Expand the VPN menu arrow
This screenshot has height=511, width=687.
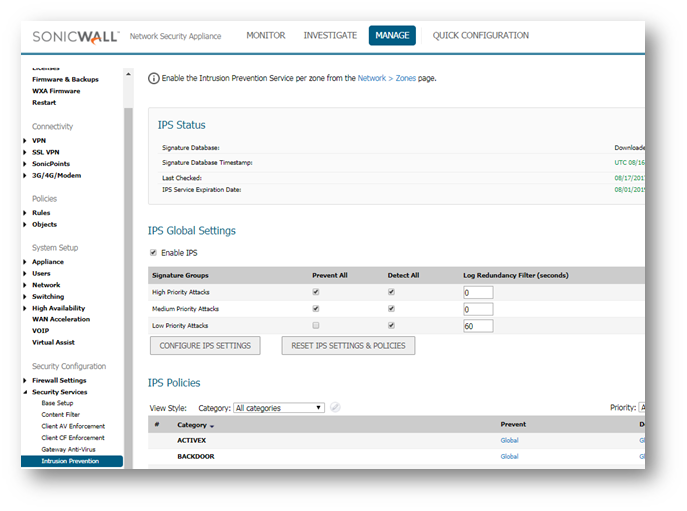pyautogui.click(x=25, y=141)
